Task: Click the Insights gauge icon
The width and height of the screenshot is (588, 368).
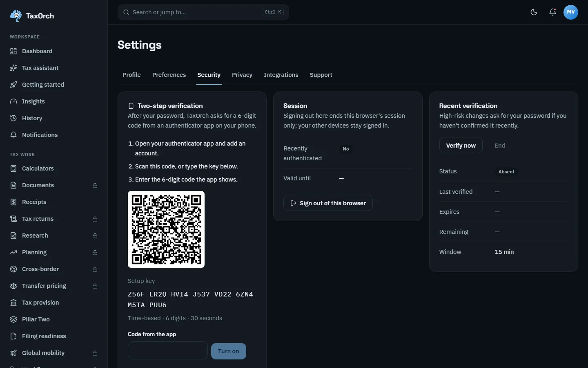Action: (x=13, y=101)
